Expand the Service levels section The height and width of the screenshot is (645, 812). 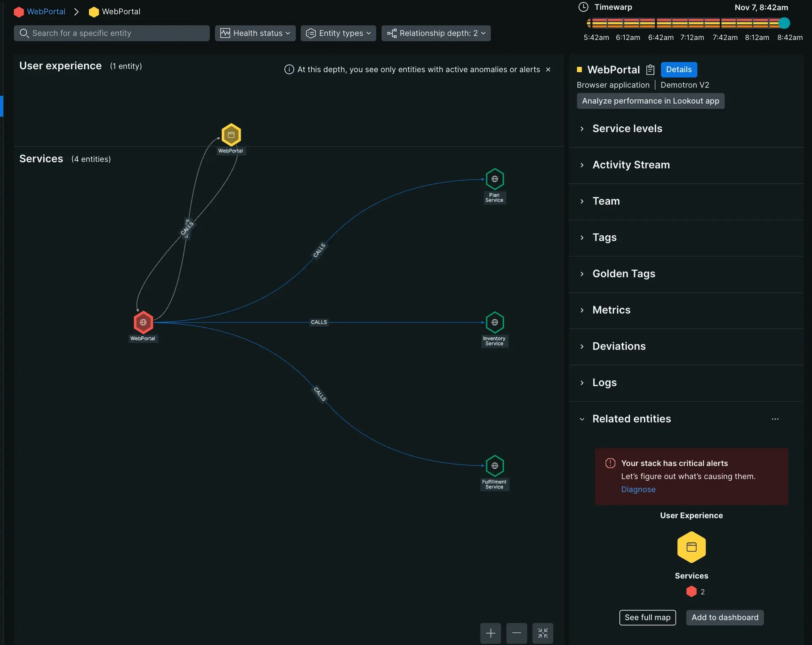coord(627,128)
